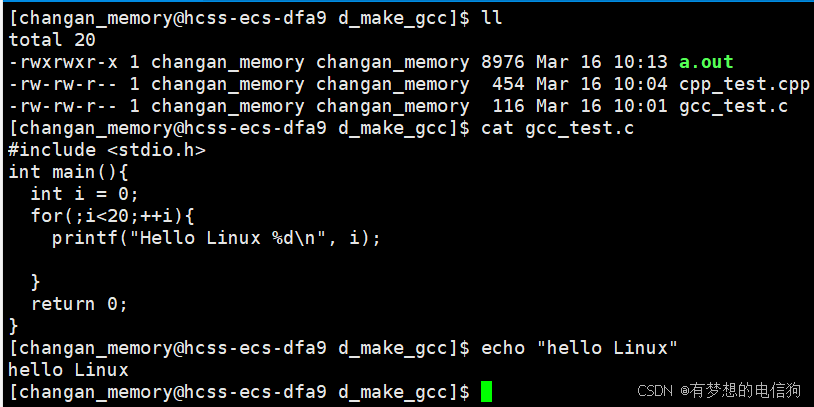The height and width of the screenshot is (407, 814).
Task: Click the a.out filename in listing
Action: 706,62
